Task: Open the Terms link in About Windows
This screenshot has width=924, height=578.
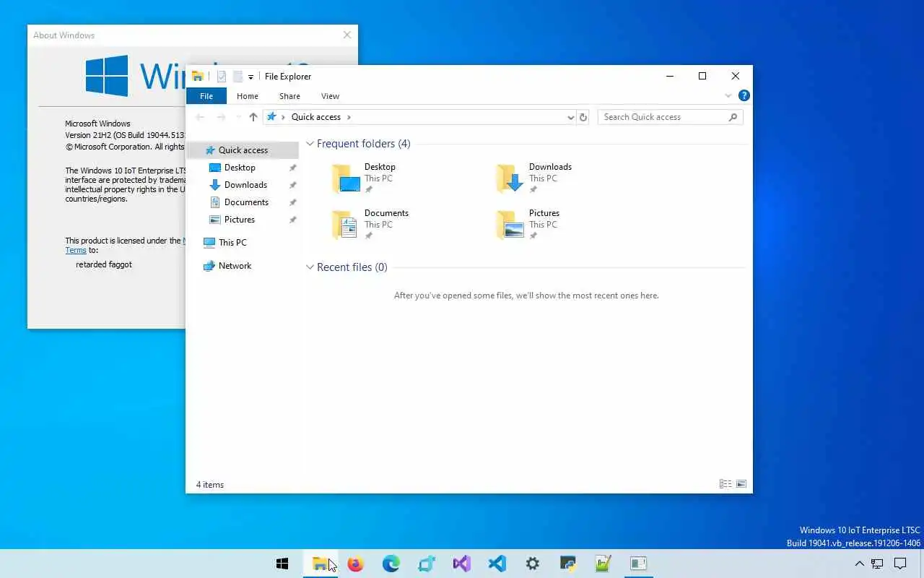Action: point(76,251)
